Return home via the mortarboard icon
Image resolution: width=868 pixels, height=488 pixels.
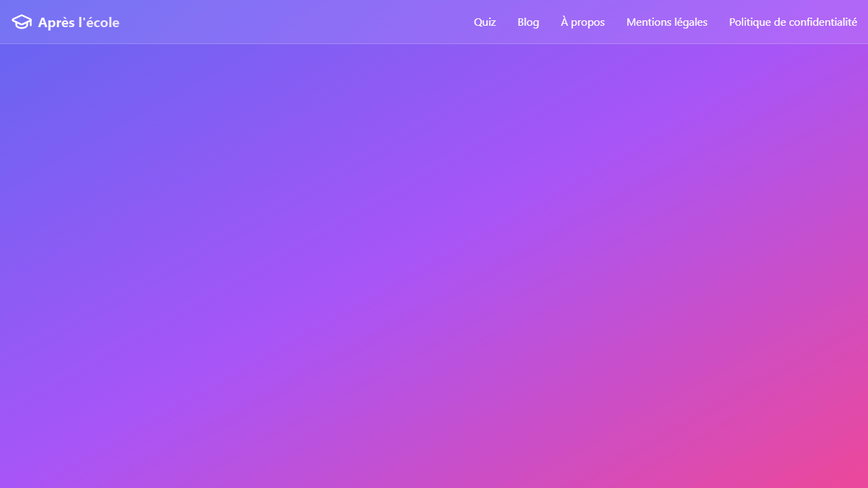point(22,22)
